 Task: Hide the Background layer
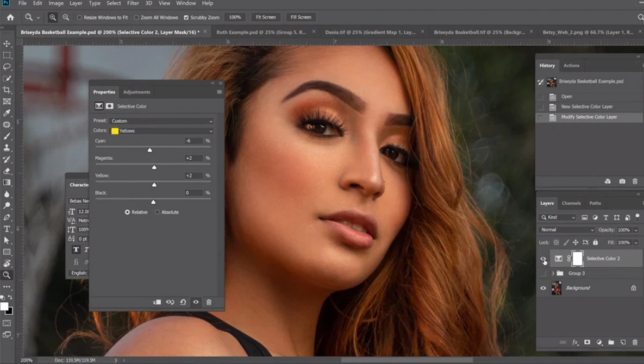click(543, 288)
